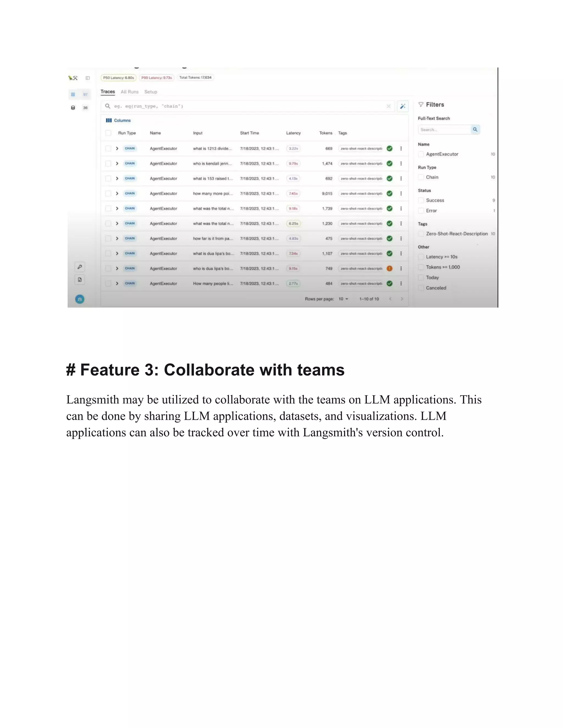
Task: Click the Filters funnel icon
Action: (x=421, y=105)
